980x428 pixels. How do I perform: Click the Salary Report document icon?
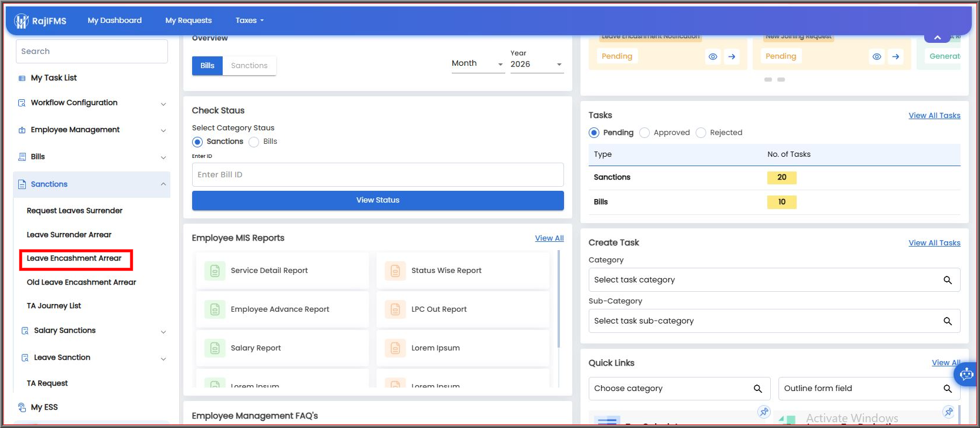pos(215,348)
